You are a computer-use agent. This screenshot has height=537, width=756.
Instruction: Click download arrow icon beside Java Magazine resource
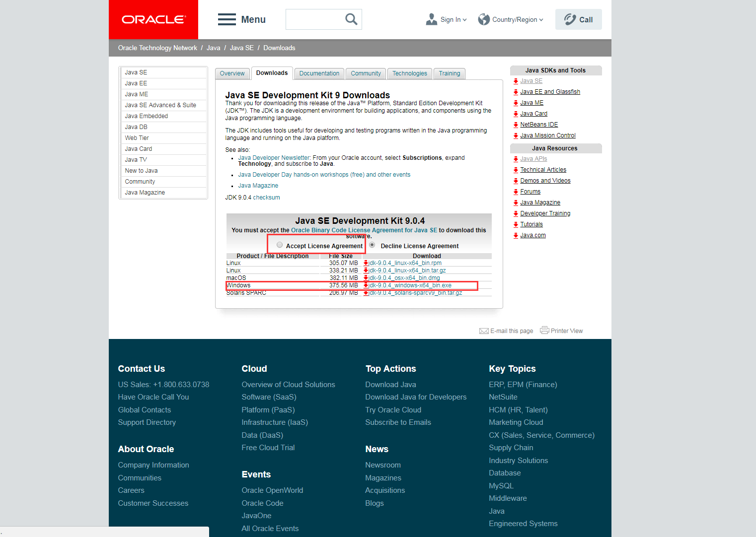[x=516, y=203]
